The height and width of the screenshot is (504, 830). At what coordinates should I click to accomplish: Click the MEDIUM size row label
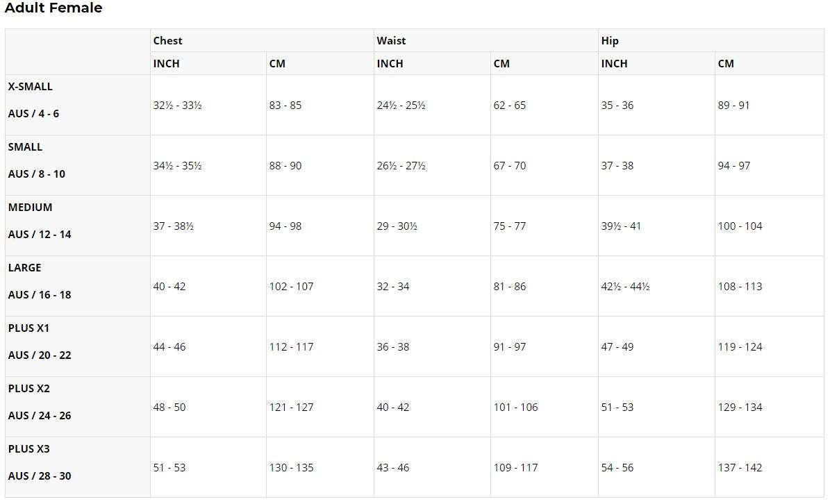coord(31,208)
